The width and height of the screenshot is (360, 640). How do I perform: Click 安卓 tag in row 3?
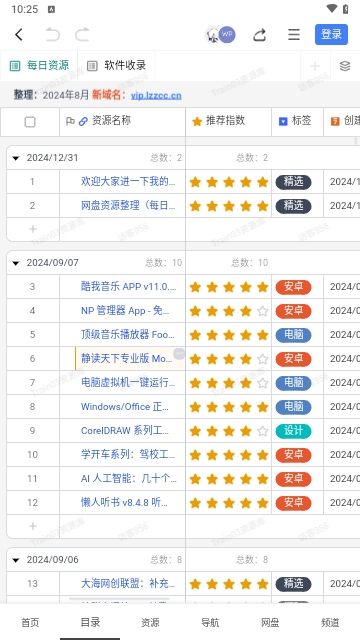[293, 287]
